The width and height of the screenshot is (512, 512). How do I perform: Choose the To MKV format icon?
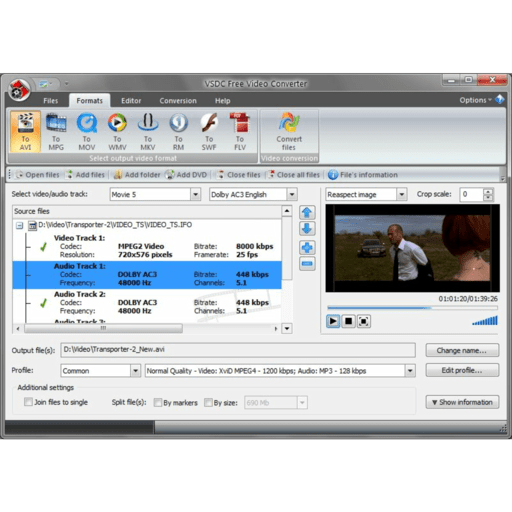pyautogui.click(x=148, y=131)
